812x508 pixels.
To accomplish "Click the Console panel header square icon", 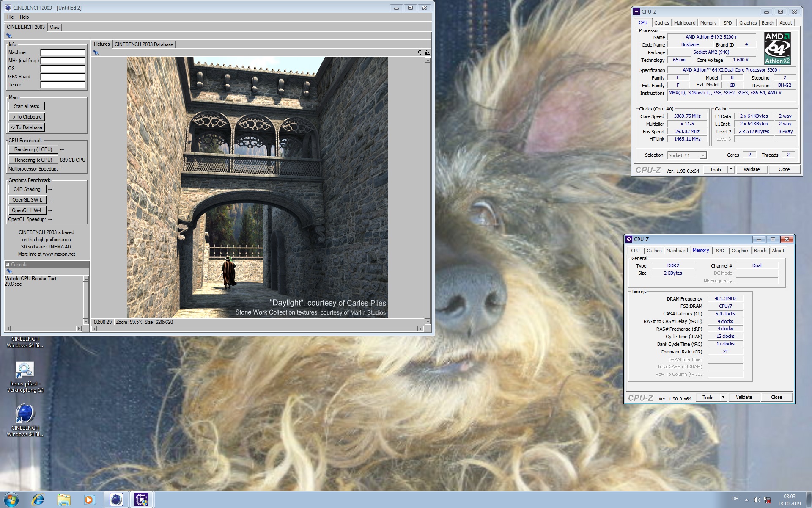I will click(x=8, y=265).
